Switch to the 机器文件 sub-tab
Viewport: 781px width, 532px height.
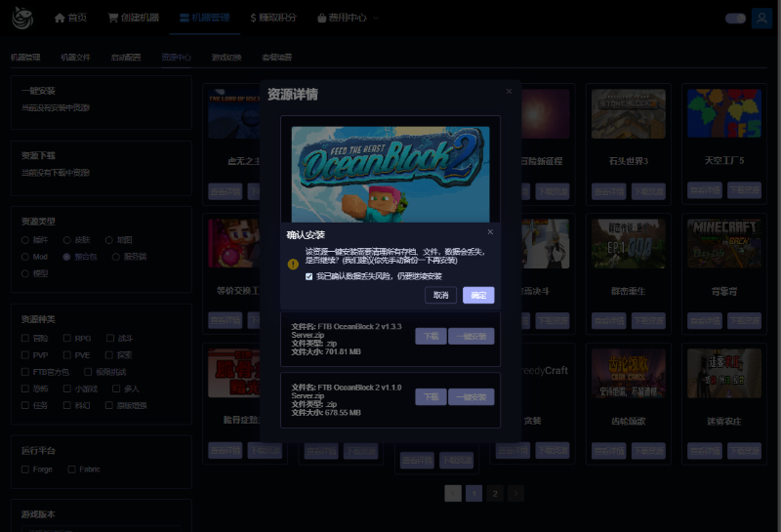76,58
